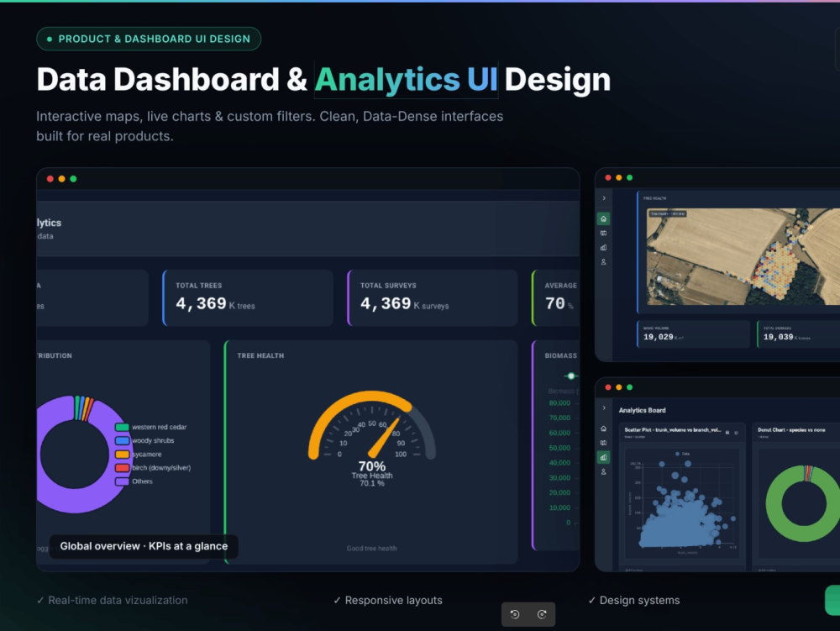840x631 pixels.
Task: Click the Scatter Plot card table icon
Action: coord(727,432)
